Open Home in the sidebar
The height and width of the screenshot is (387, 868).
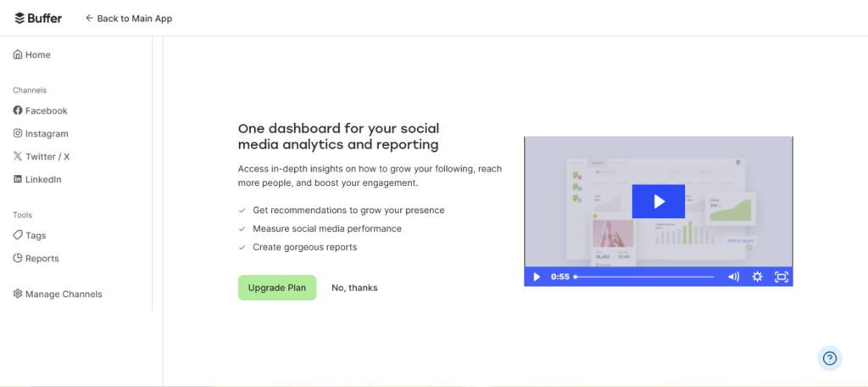click(32, 54)
